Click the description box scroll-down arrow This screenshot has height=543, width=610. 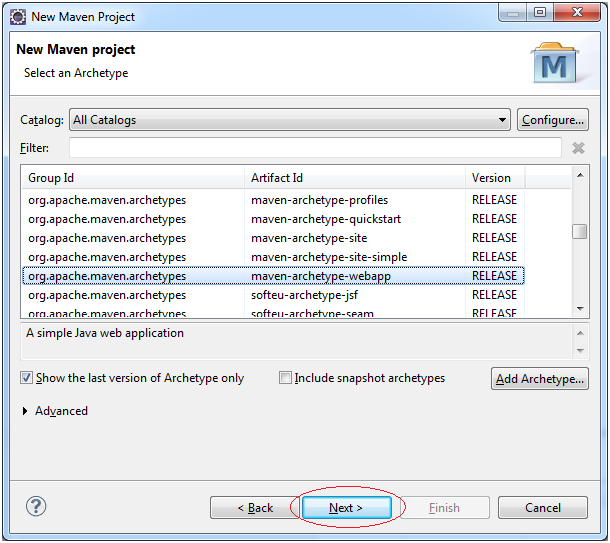click(580, 350)
